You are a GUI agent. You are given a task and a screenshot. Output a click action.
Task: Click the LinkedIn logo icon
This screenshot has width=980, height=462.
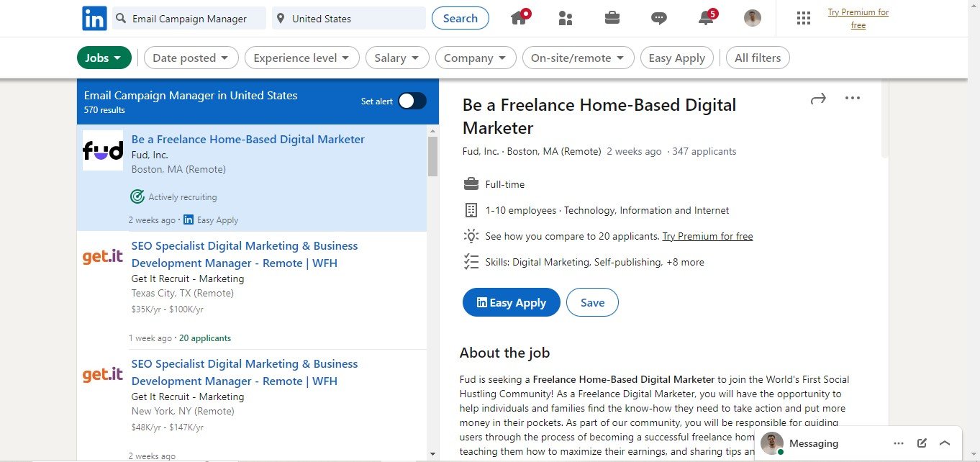pos(94,18)
